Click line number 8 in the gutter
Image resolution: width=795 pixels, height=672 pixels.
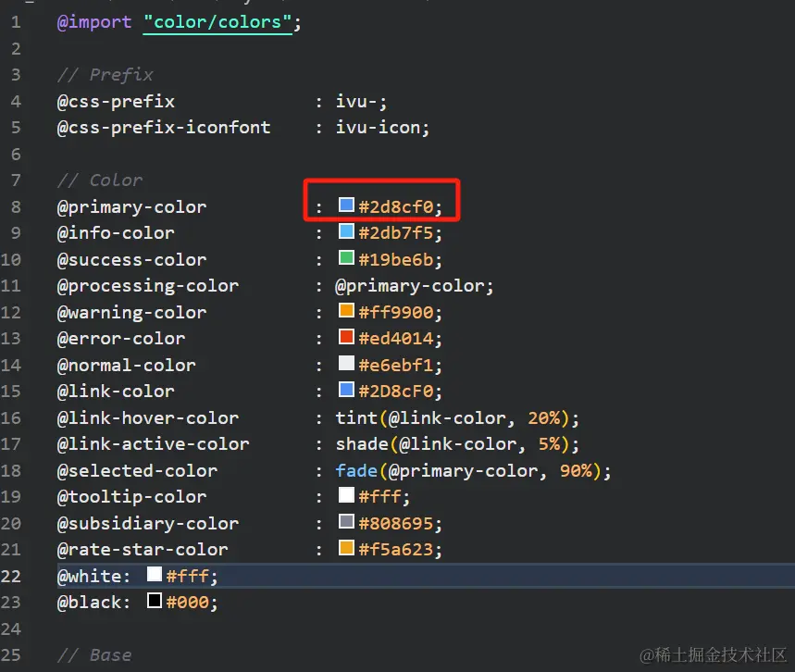[x=16, y=207]
